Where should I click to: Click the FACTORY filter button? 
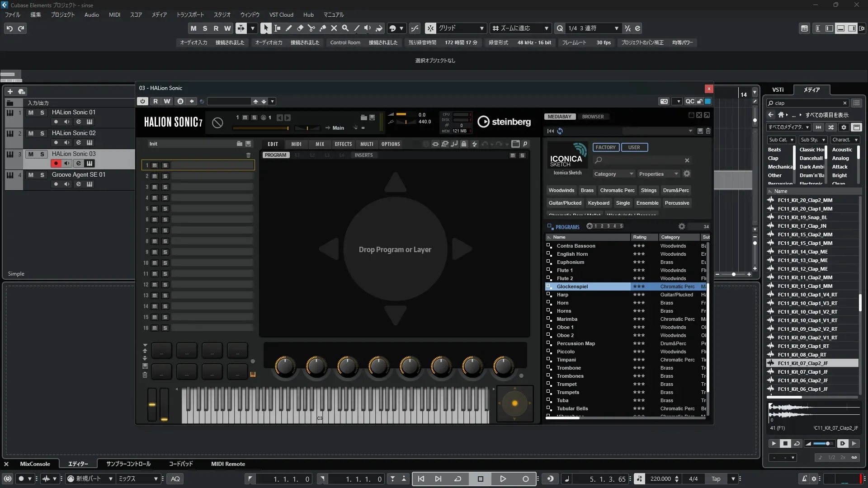tap(605, 147)
